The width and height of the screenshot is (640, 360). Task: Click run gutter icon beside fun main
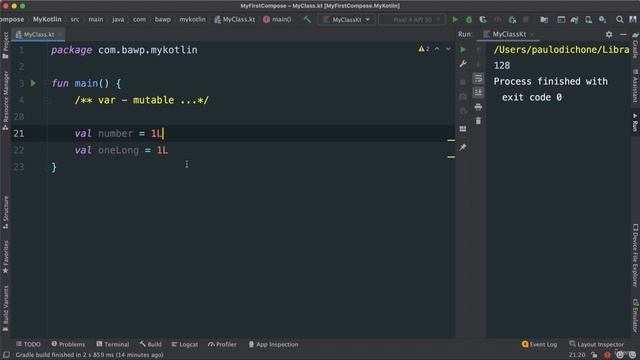click(x=33, y=83)
